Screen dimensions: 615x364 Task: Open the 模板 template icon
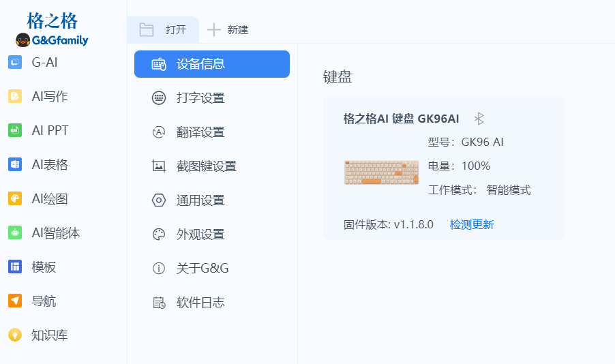15,267
